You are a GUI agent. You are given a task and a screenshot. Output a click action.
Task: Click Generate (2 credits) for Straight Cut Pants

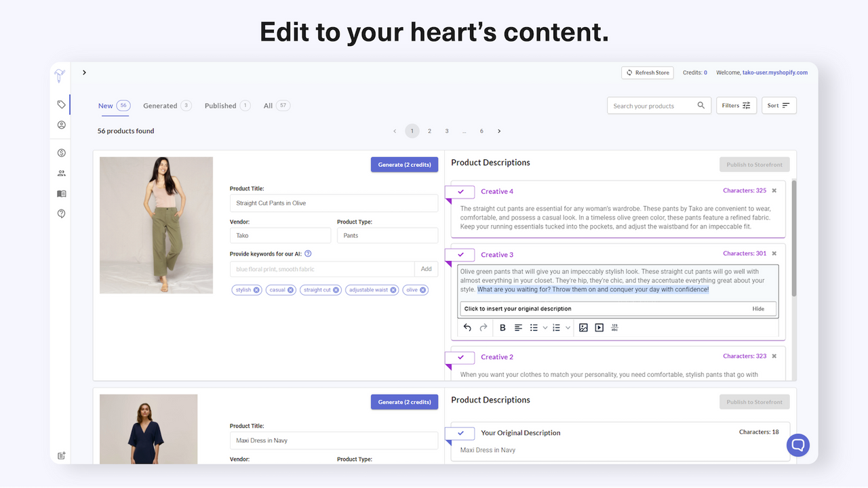pyautogui.click(x=404, y=164)
